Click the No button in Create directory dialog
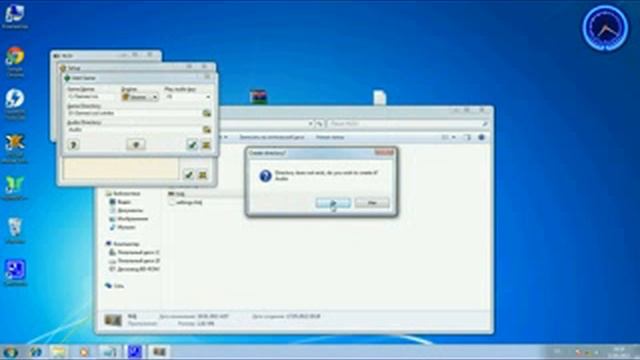 pyautogui.click(x=372, y=203)
